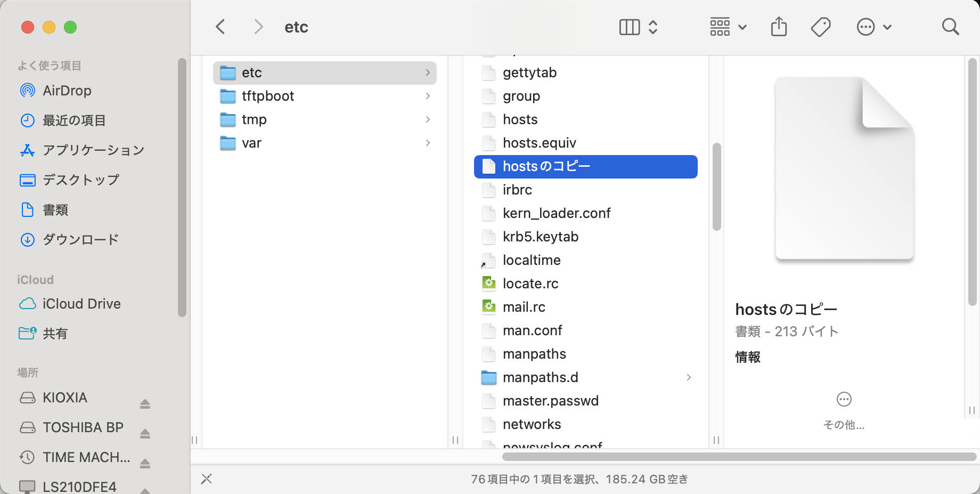980x494 pixels.
Task: Open the Share icon in the toolbar
Action: tap(779, 26)
